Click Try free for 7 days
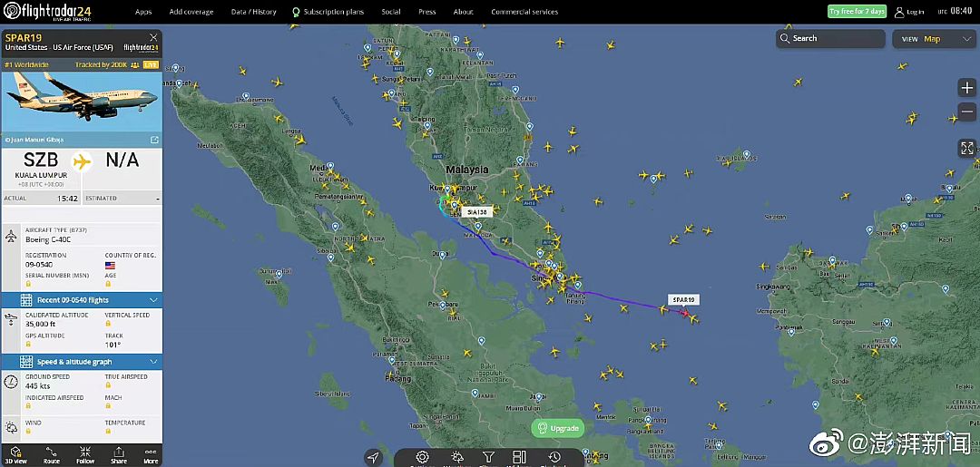This screenshot has width=980, height=467. point(857,11)
